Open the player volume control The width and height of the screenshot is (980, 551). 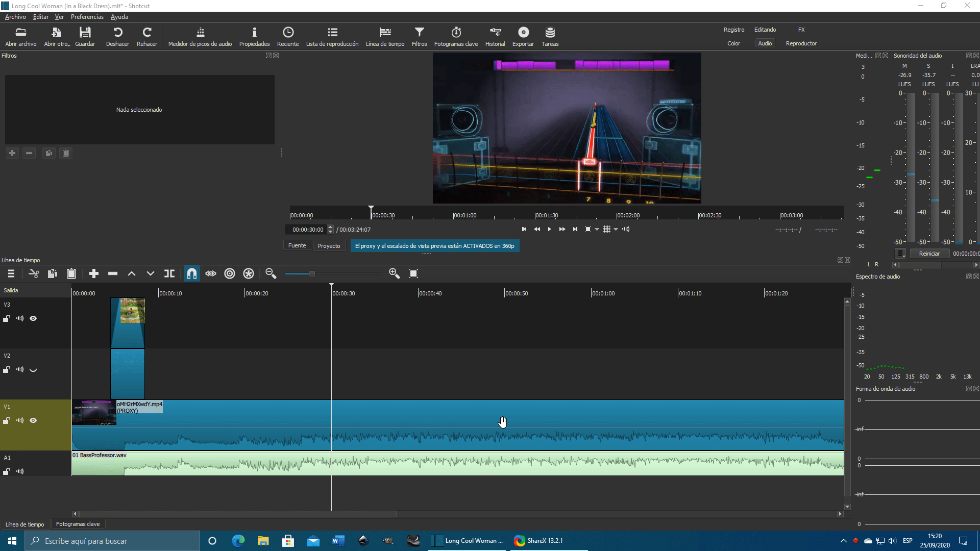[626, 229]
